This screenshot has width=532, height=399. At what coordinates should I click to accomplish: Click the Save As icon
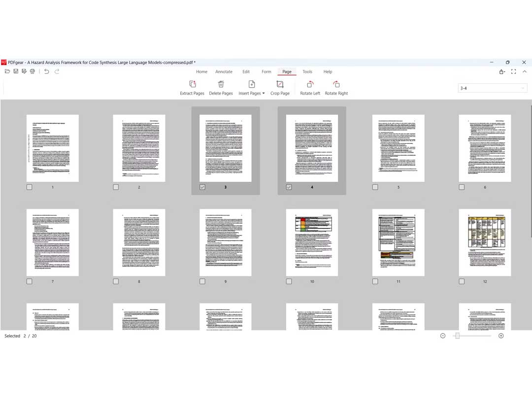tap(24, 71)
